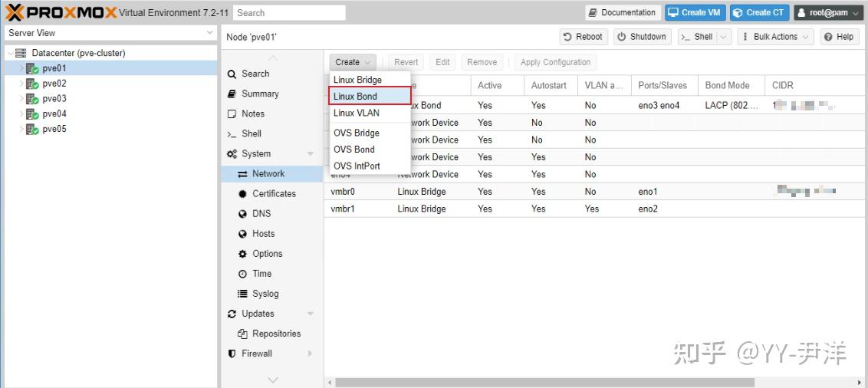Click the System gears icon
This screenshot has height=388, width=868.
[x=232, y=154]
